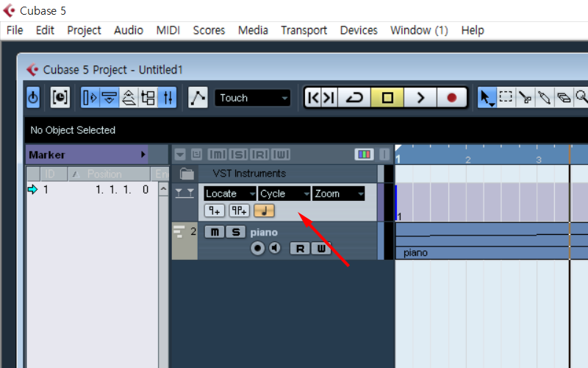Record-enable the piano track
This screenshot has width=588, height=368.
[257, 248]
